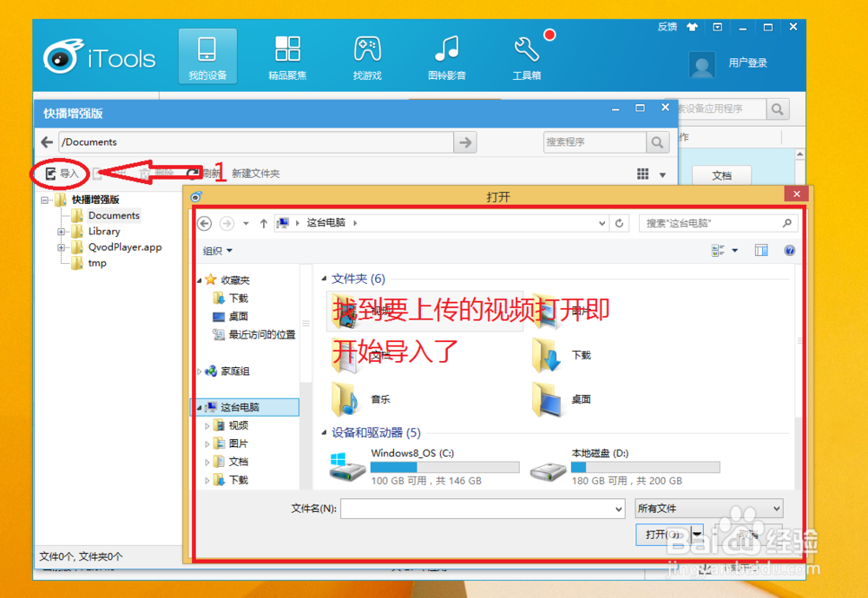This screenshot has width=868, height=598.
Task: Click the help question mark in Open dialog
Action: pos(789,250)
